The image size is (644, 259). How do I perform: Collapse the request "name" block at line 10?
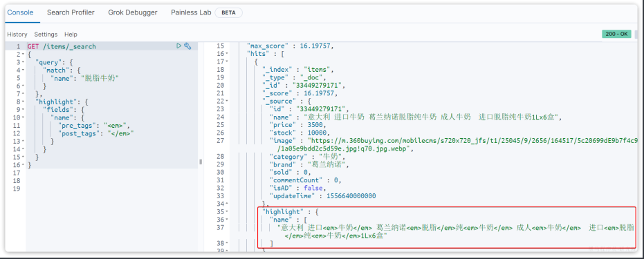click(x=23, y=117)
